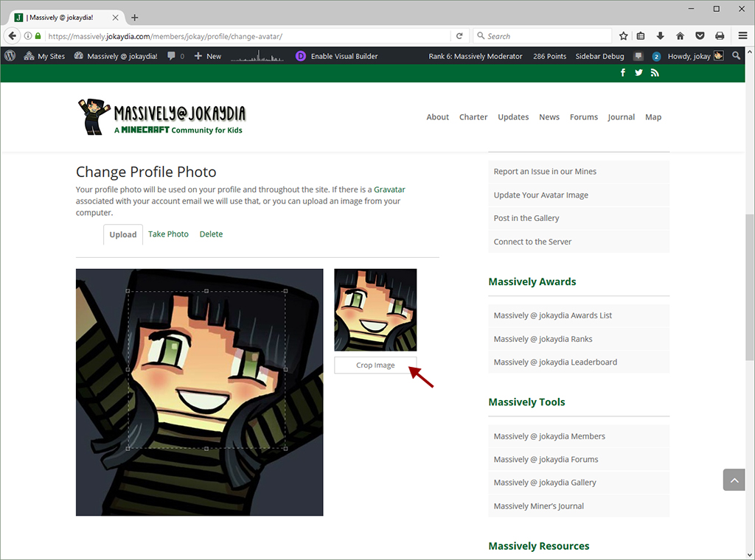The height and width of the screenshot is (560, 755).
Task: Open the bookmarks list icon
Action: coord(641,36)
